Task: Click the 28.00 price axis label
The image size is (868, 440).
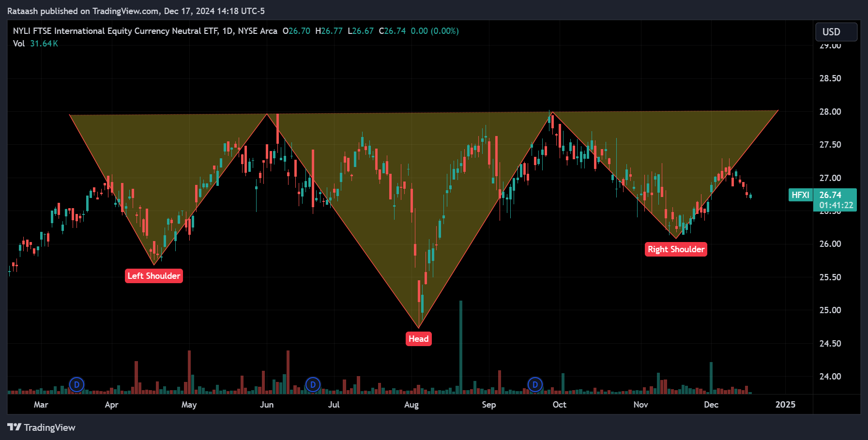Action: [x=830, y=112]
